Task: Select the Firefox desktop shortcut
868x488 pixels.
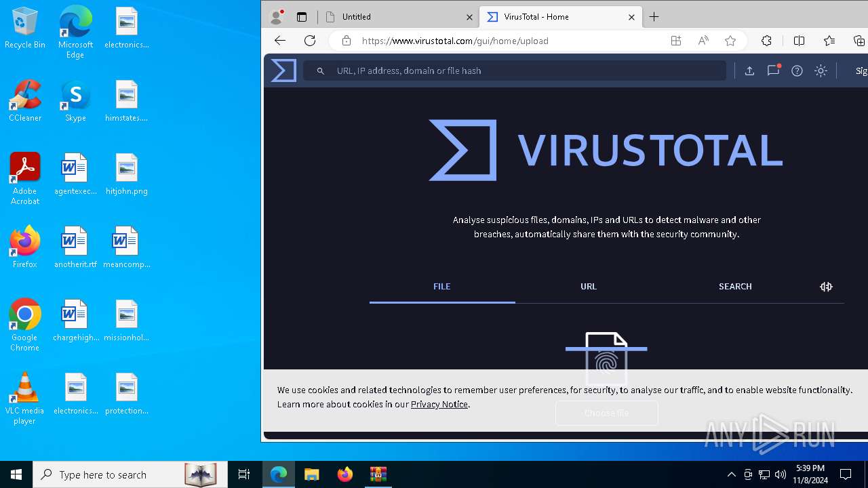Action: click(25, 247)
